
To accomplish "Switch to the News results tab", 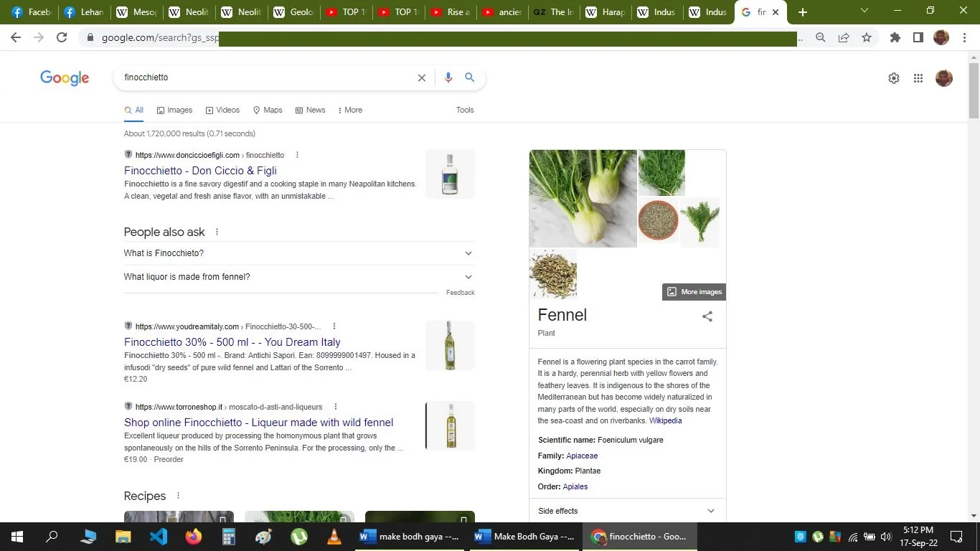I will pos(310,110).
